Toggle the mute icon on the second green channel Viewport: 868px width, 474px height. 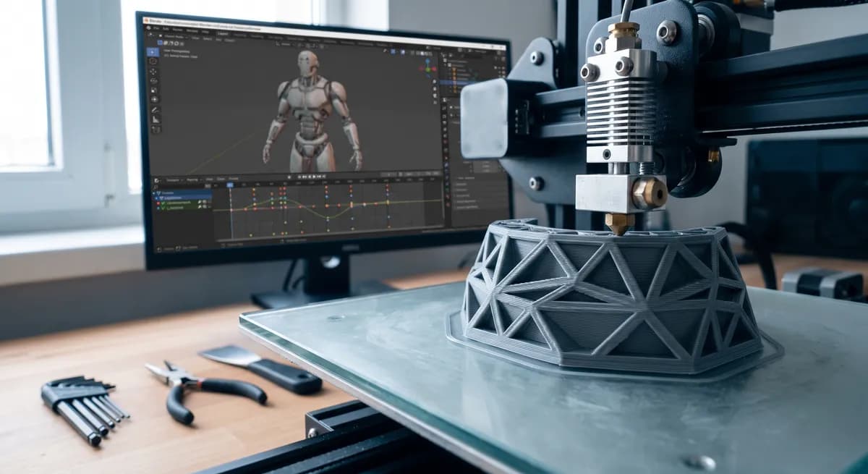pyautogui.click(x=205, y=207)
